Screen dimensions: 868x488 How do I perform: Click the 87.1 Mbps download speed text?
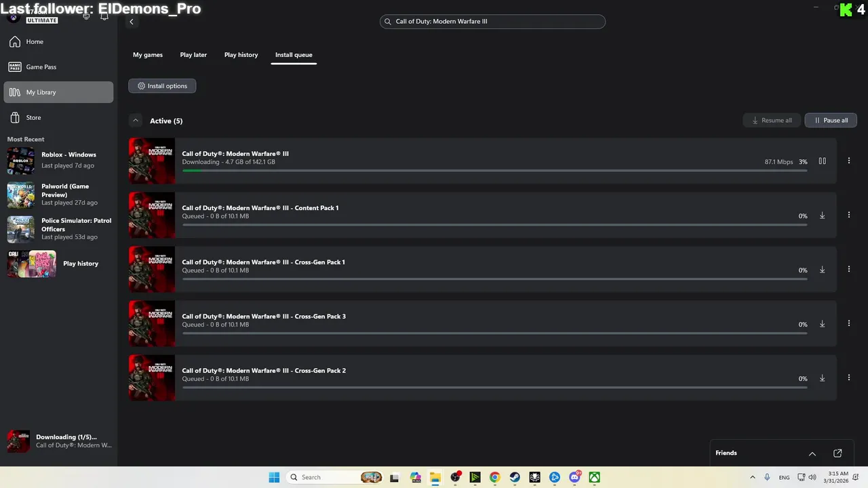[778, 162]
